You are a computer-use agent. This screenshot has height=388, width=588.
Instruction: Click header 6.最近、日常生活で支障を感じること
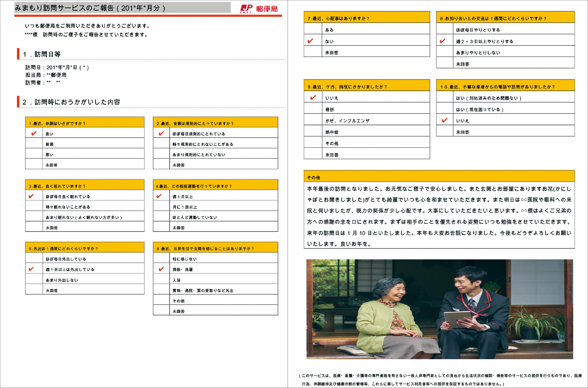[216, 247]
